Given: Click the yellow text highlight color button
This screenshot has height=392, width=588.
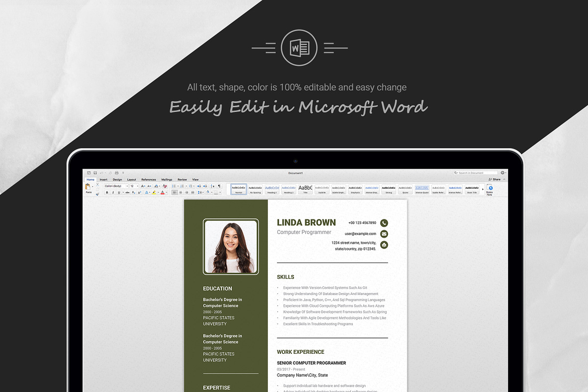Looking at the screenshot, I should point(154,193).
